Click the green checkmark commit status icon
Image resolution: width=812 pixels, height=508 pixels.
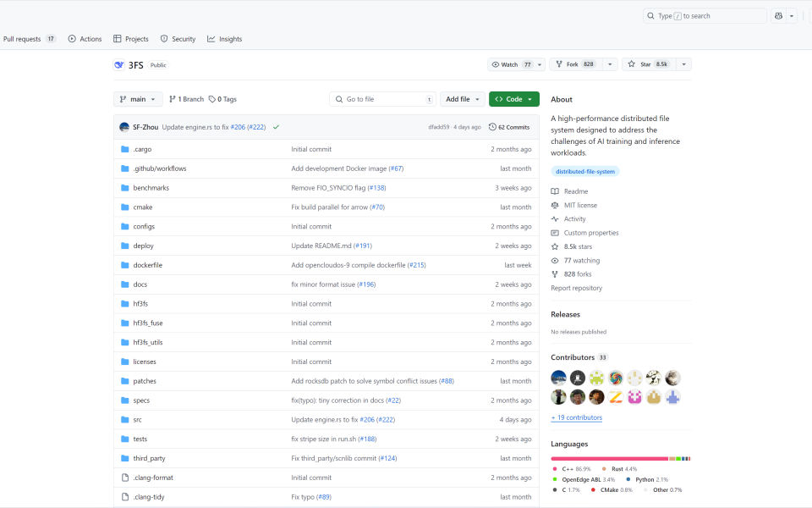(x=276, y=127)
